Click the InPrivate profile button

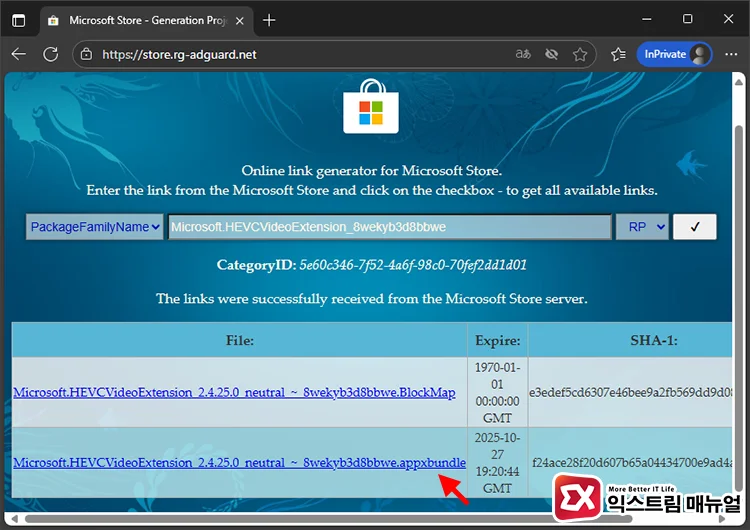675,54
